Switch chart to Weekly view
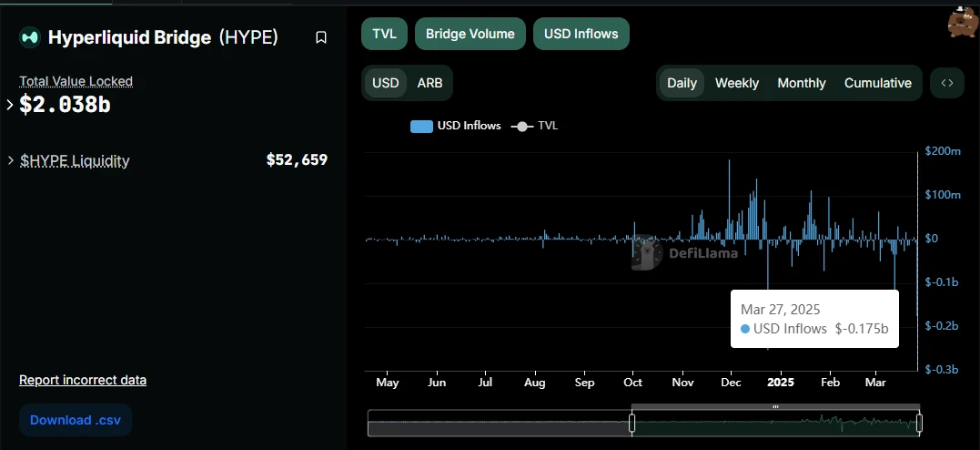Screen dimensions: 980x450 [736, 83]
